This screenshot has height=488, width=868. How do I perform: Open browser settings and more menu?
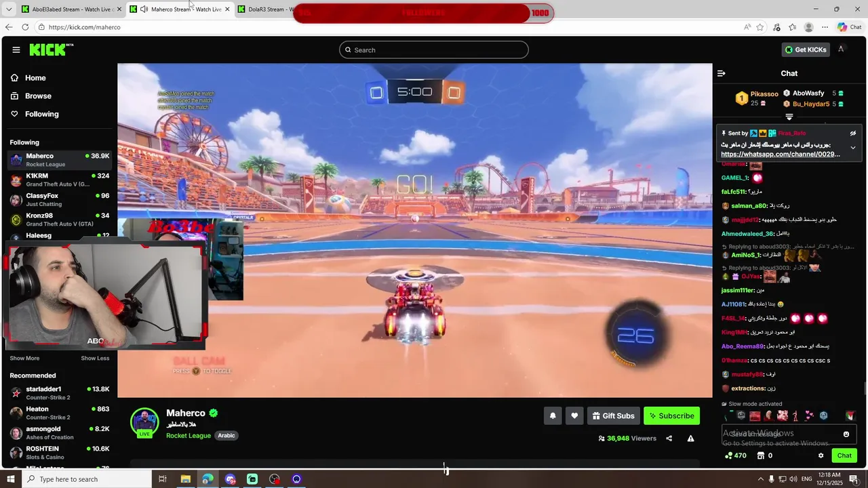click(x=825, y=27)
